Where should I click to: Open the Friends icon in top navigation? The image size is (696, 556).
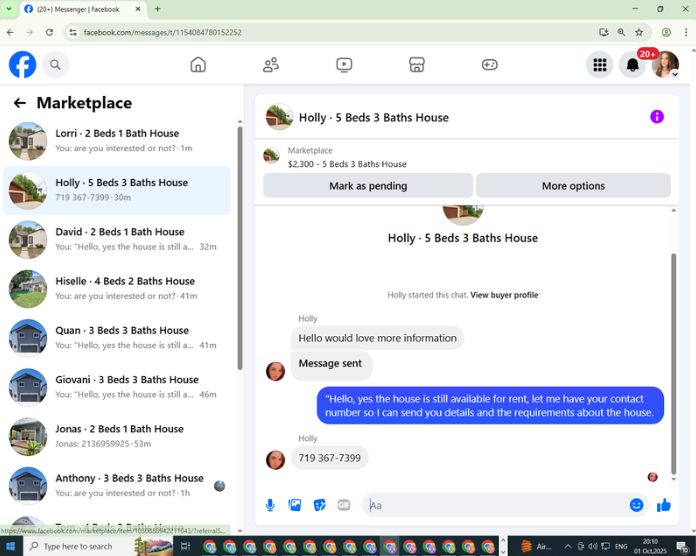(271, 65)
